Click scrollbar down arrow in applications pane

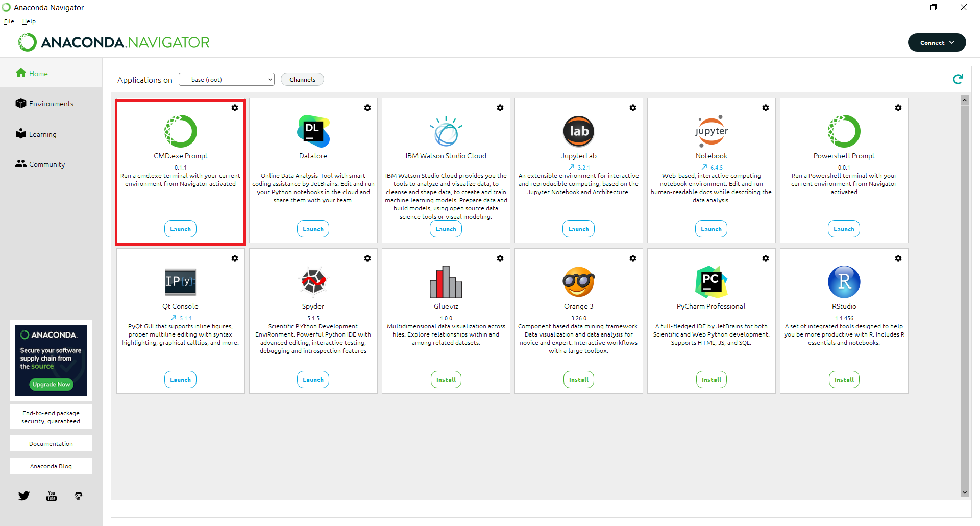(x=965, y=492)
